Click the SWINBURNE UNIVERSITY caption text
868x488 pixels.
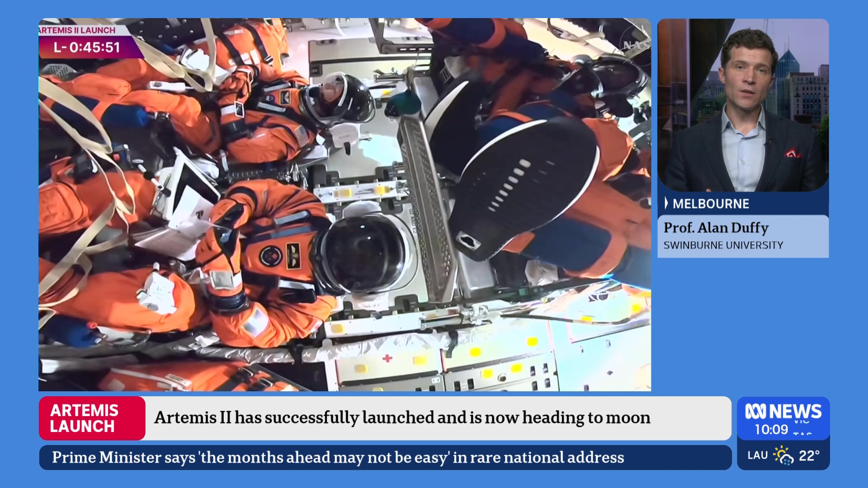723,245
